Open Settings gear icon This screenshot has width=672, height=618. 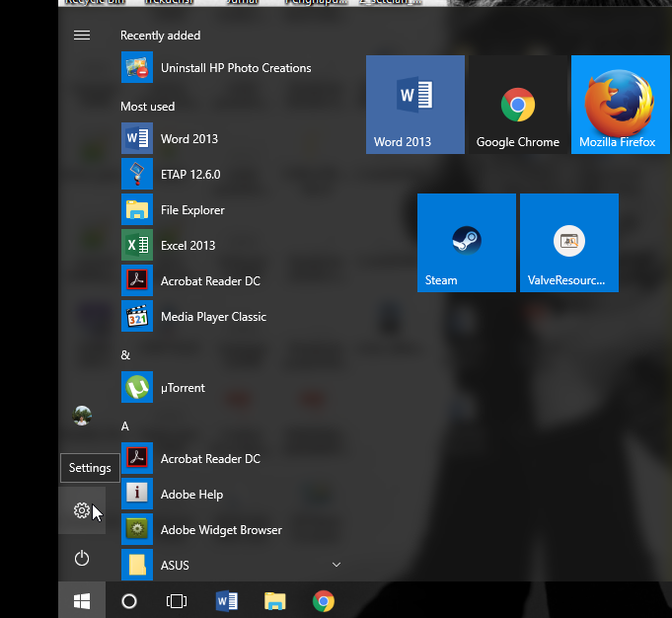[82, 510]
